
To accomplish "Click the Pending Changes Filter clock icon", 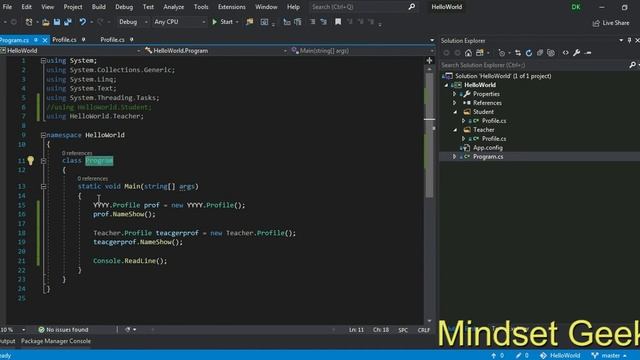I will coord(502,53).
